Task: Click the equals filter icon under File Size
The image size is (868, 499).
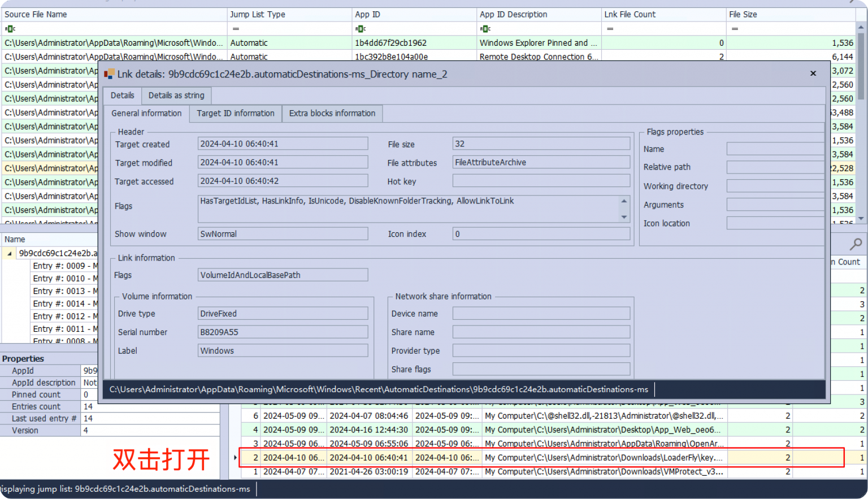Action: coord(734,28)
